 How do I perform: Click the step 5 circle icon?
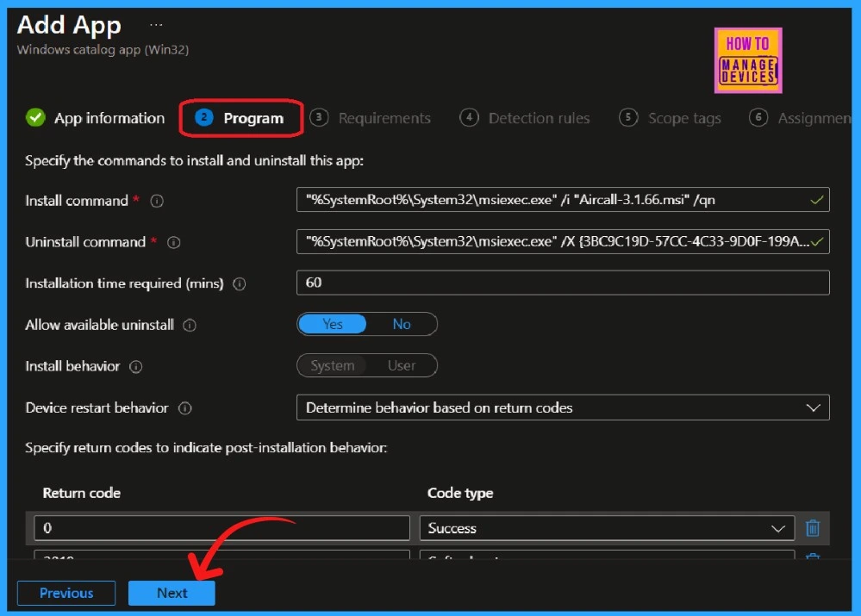(628, 117)
